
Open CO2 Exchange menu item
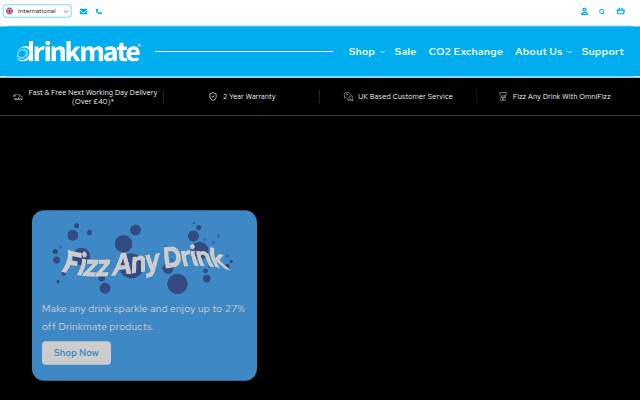466,52
